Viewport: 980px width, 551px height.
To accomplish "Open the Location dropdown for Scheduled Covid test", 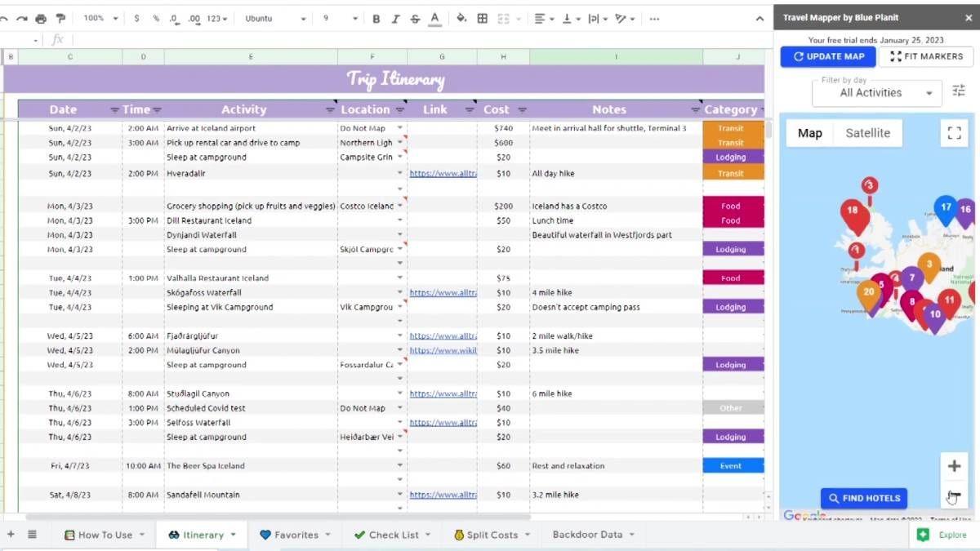I will pyautogui.click(x=400, y=408).
